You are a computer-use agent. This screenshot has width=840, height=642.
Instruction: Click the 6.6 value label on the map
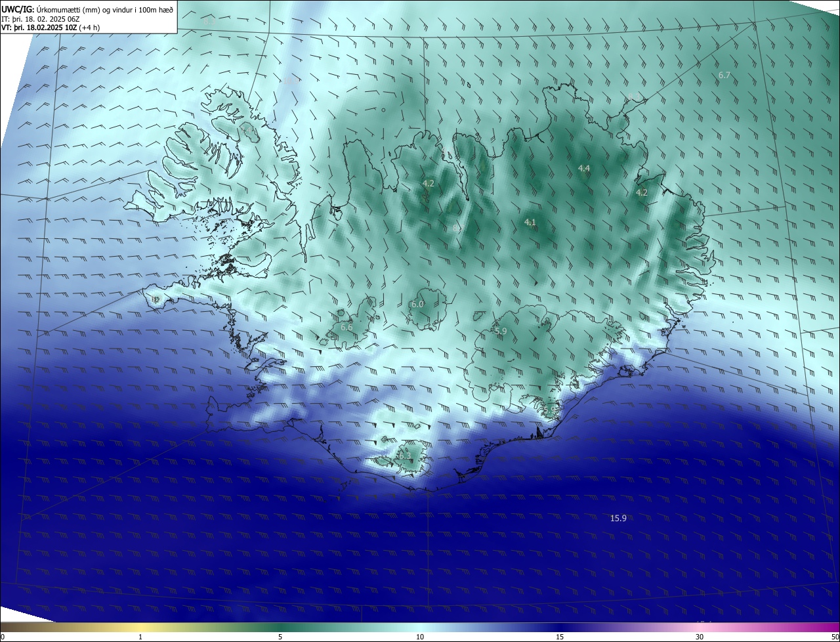346,327
